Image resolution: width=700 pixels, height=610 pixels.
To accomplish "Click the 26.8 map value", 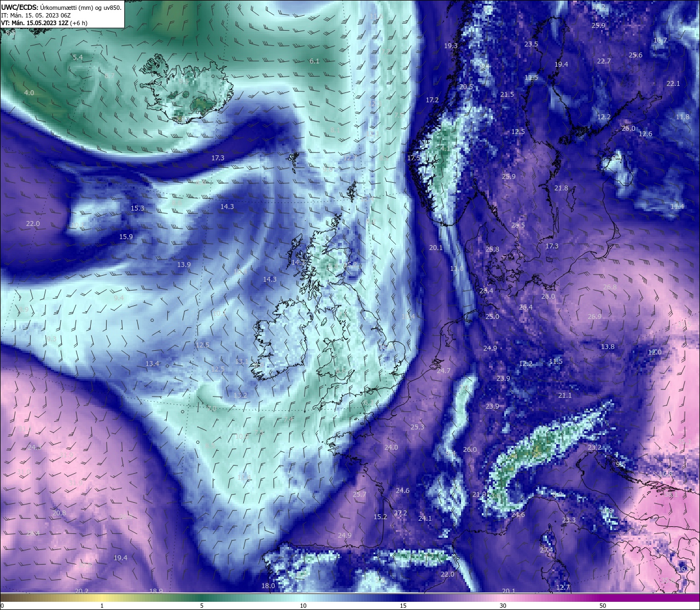I will 610,287.
